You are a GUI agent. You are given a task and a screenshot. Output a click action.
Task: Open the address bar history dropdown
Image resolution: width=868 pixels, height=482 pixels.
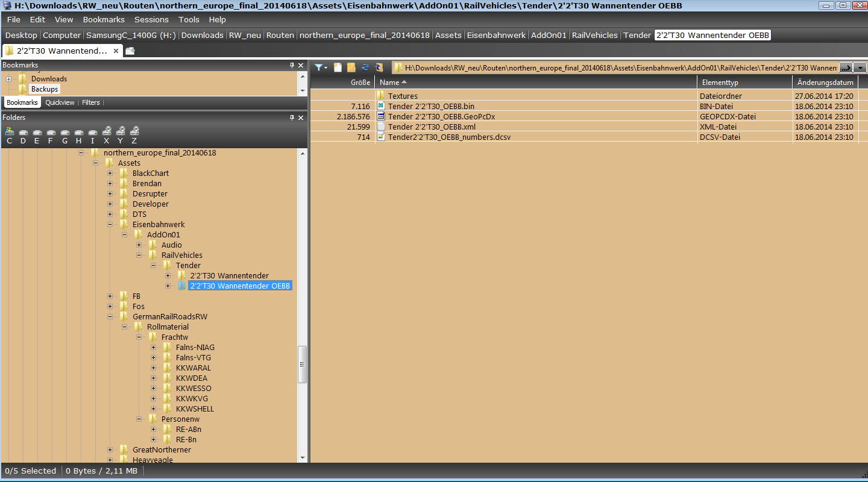860,67
